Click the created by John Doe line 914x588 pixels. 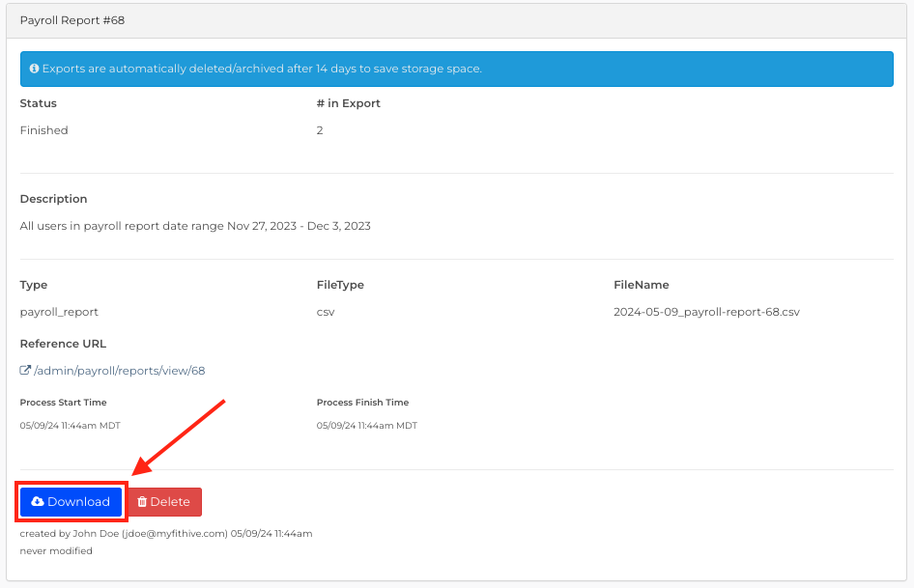166,533
